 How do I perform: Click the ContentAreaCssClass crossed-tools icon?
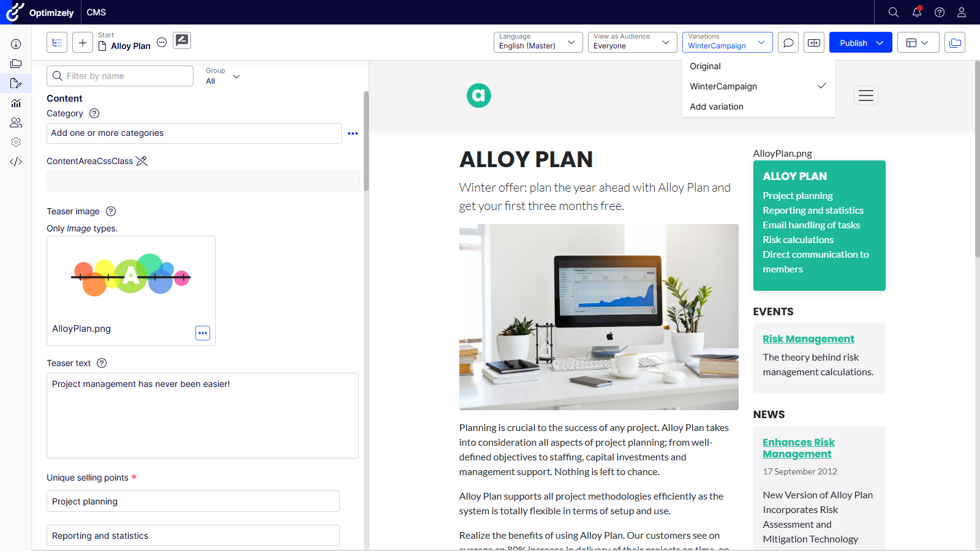click(141, 161)
